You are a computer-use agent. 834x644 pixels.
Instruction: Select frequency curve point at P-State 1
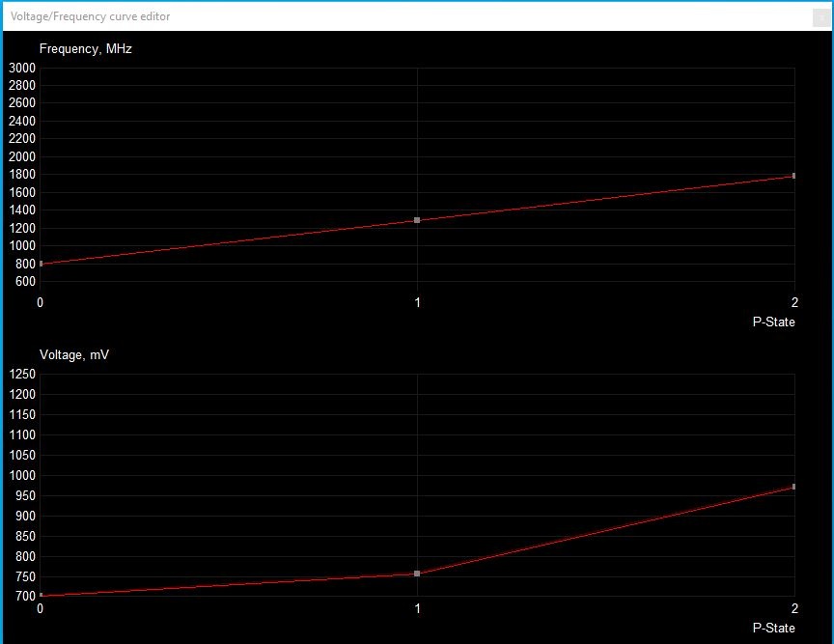tap(417, 220)
